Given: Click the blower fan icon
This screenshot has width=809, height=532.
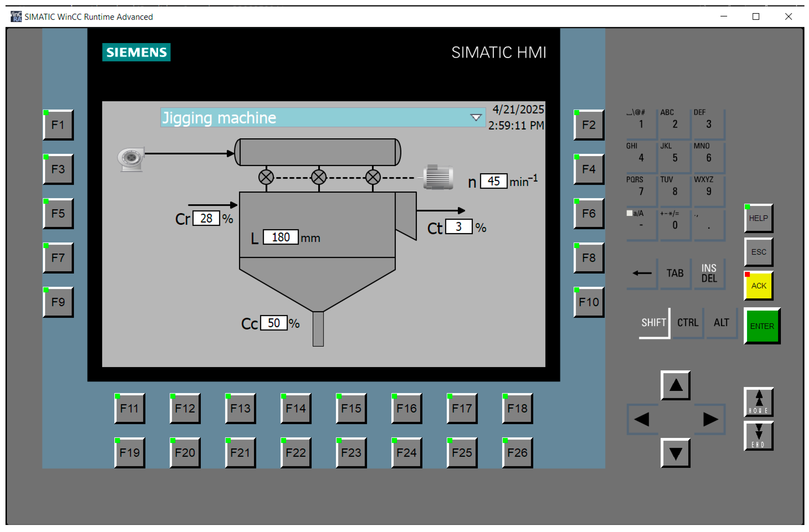Looking at the screenshot, I should pyautogui.click(x=131, y=159).
